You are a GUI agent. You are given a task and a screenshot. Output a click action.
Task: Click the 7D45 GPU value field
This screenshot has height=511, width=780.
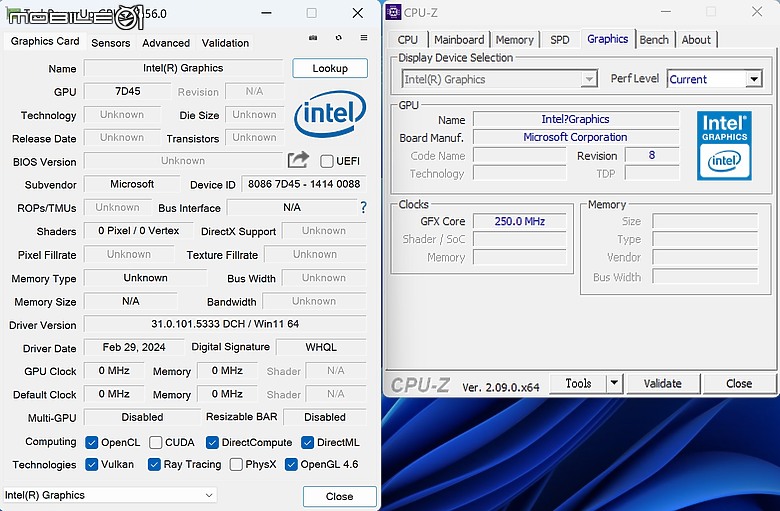click(127, 92)
